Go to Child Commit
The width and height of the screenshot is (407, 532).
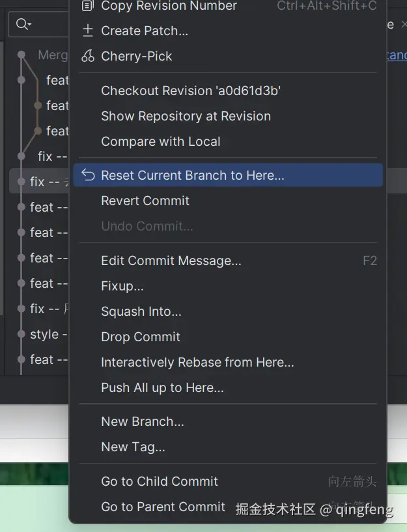[160, 482]
